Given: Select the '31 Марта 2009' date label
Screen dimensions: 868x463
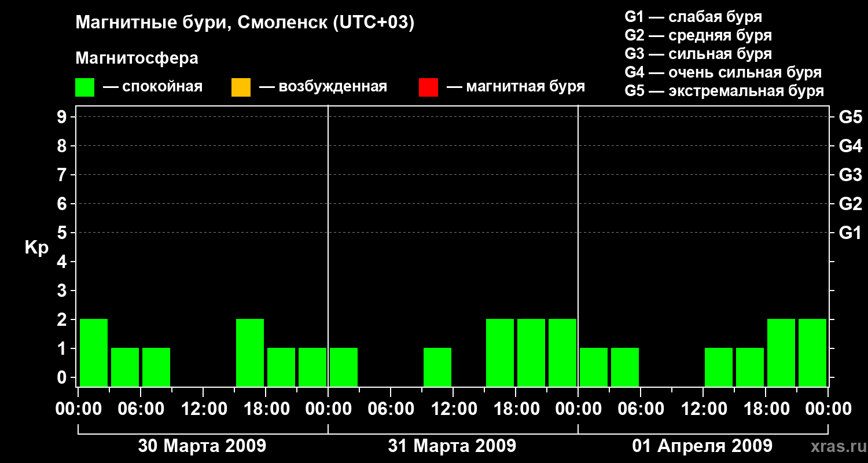Looking at the screenshot, I should coord(452,446).
